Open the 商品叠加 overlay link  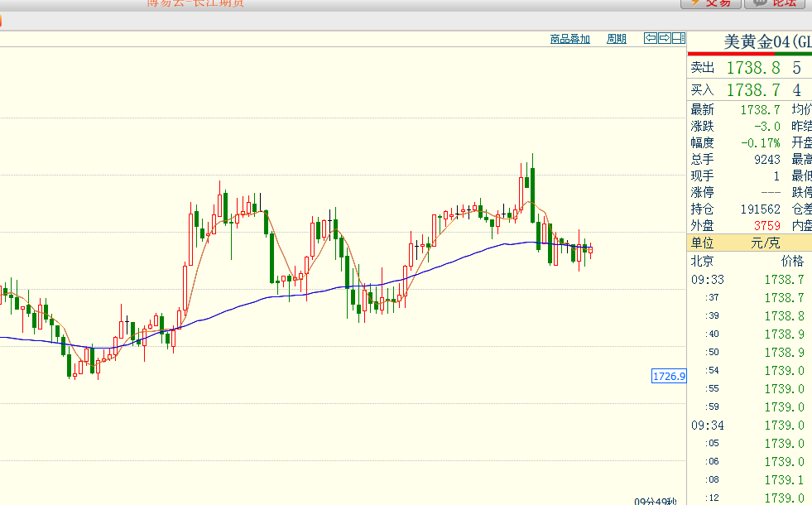(570, 39)
